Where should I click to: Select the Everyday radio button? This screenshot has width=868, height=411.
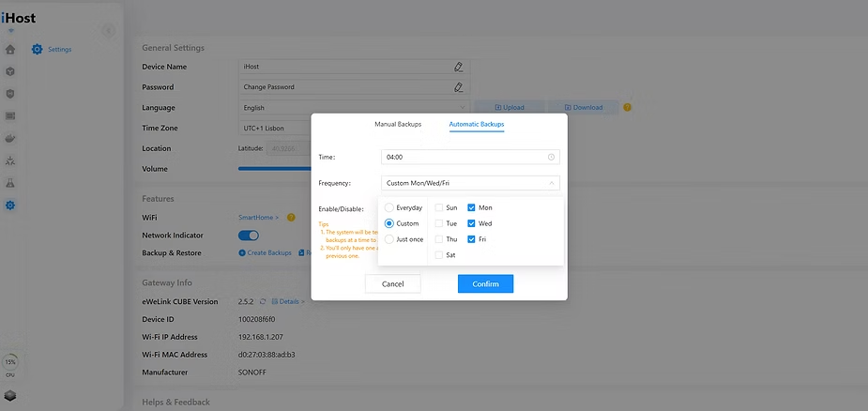390,207
